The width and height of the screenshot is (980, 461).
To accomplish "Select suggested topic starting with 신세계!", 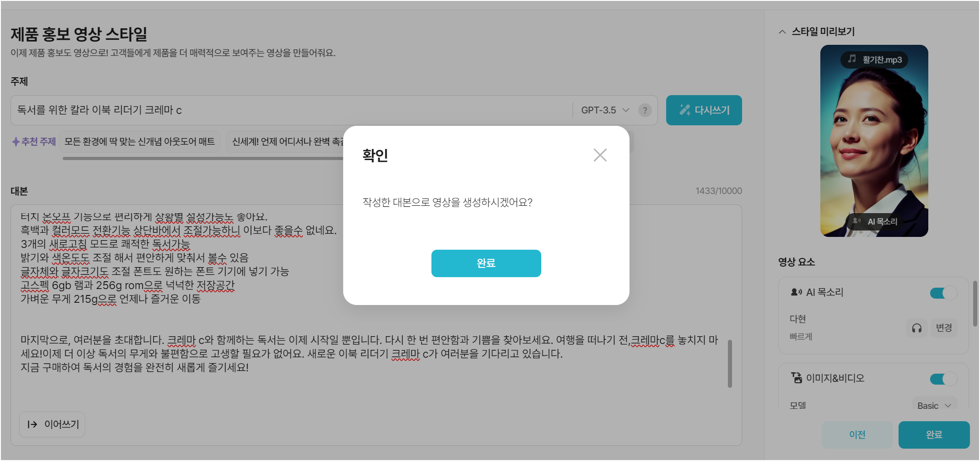I will (x=286, y=141).
